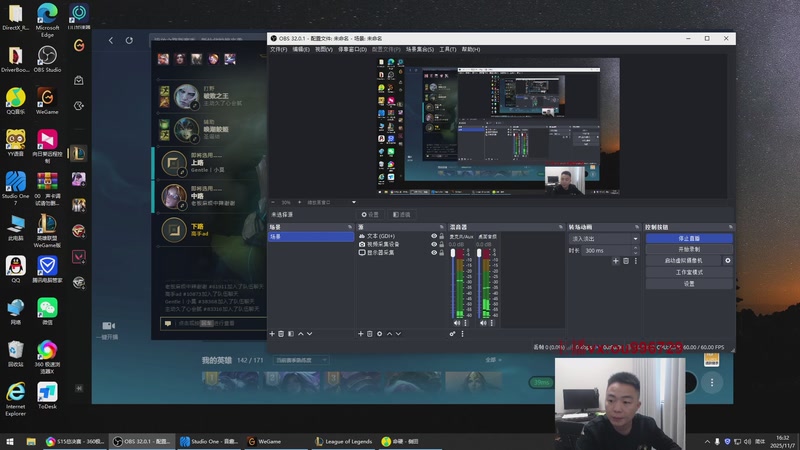
Task: Open OBS View menu
Action: pos(323,49)
